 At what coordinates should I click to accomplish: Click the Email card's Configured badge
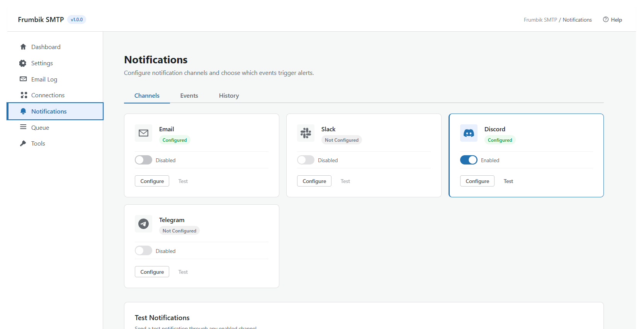175,140
